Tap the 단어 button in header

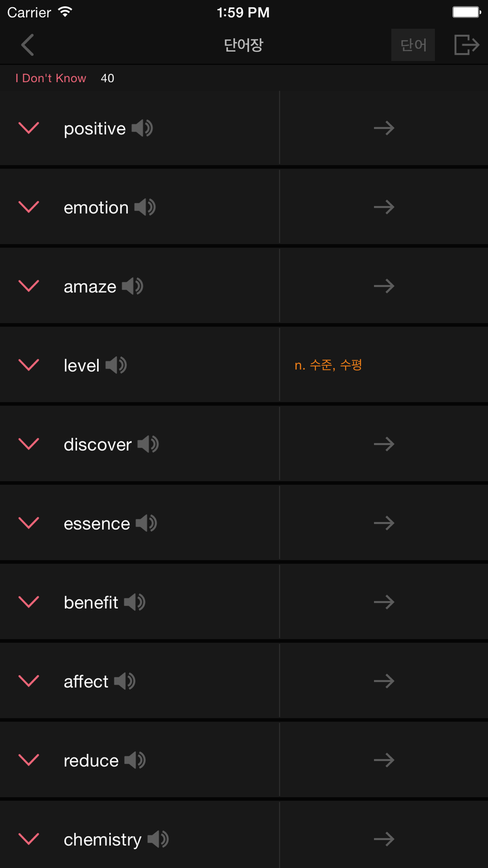413,45
